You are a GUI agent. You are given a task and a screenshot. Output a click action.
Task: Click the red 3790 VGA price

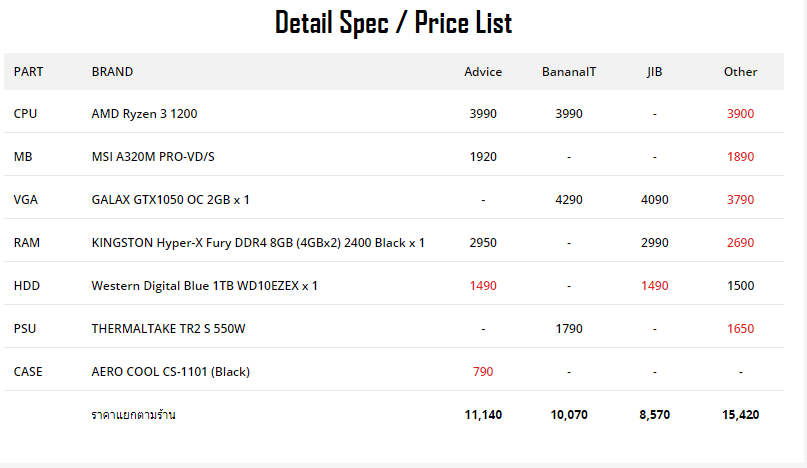(741, 200)
